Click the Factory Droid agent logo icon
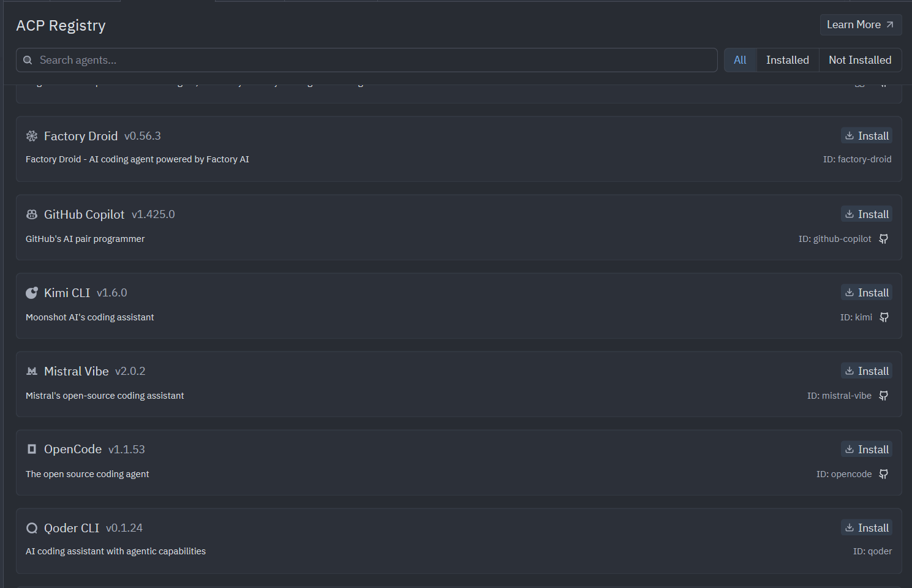912x588 pixels. click(x=32, y=136)
